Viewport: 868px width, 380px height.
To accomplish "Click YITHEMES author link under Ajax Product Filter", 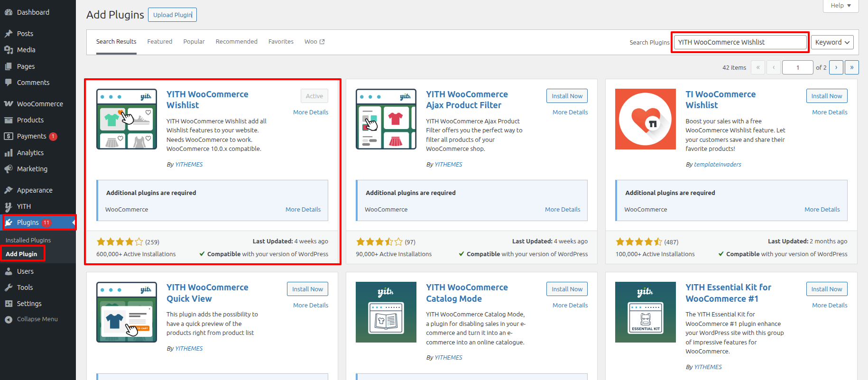I will click(x=448, y=165).
